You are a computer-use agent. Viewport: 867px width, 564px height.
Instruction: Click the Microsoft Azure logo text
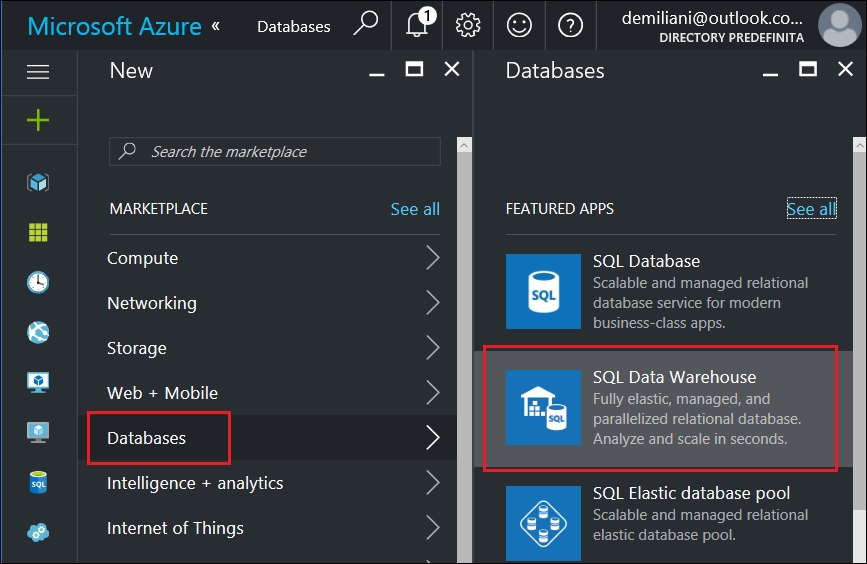(114, 26)
